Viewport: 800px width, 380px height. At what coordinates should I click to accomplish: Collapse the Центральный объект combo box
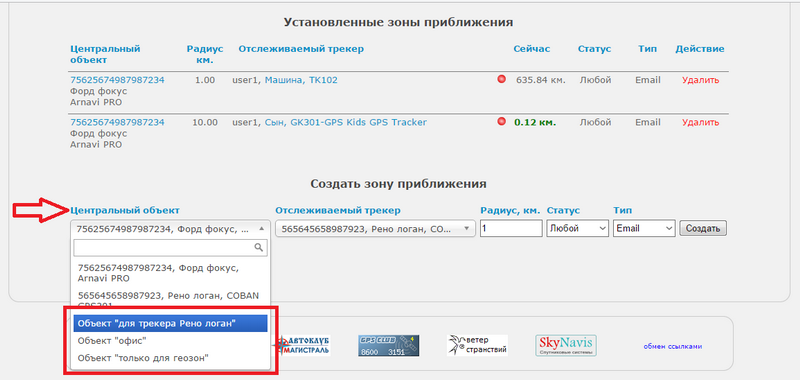click(170, 229)
